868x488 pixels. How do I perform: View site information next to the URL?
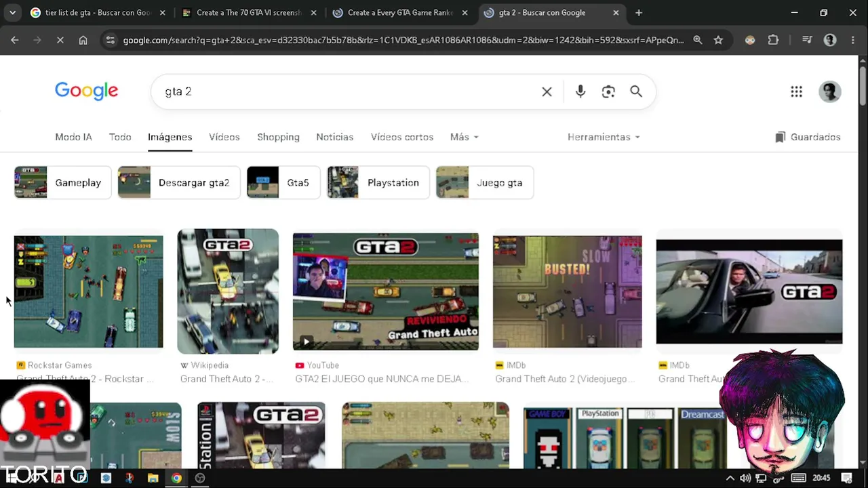point(111,40)
